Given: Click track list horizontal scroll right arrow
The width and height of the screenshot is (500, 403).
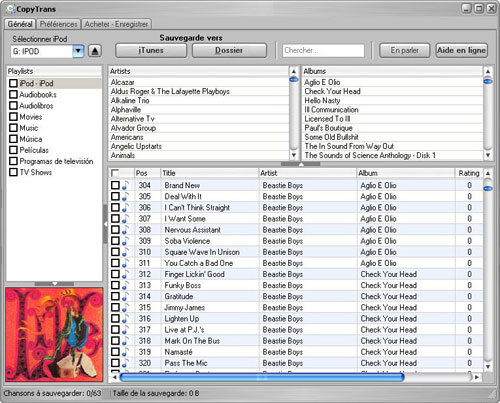Looking at the screenshot, I should 477,377.
